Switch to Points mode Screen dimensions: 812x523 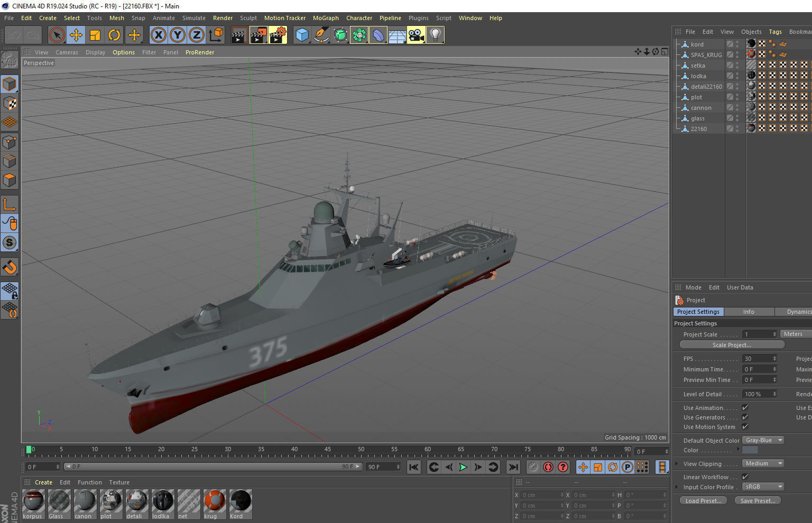[10, 142]
